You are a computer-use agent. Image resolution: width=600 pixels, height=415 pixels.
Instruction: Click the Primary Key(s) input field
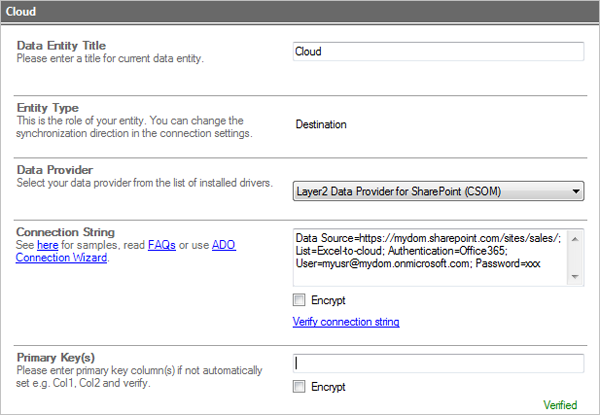coord(437,365)
